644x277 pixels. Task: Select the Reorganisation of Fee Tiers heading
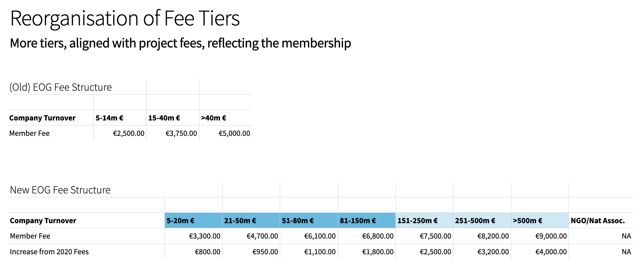(x=125, y=18)
